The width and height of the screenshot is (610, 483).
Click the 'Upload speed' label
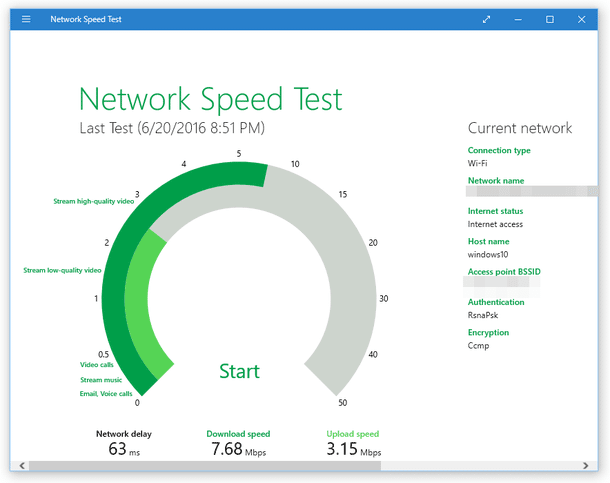click(352, 434)
